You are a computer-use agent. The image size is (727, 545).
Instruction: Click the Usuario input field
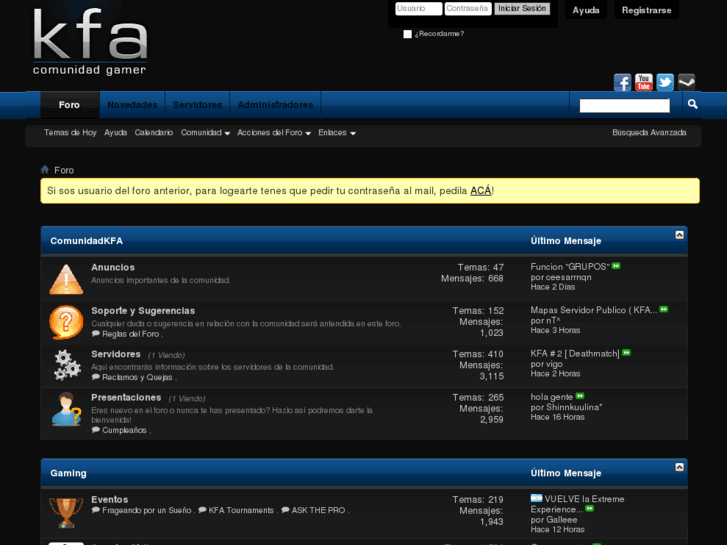(x=419, y=9)
